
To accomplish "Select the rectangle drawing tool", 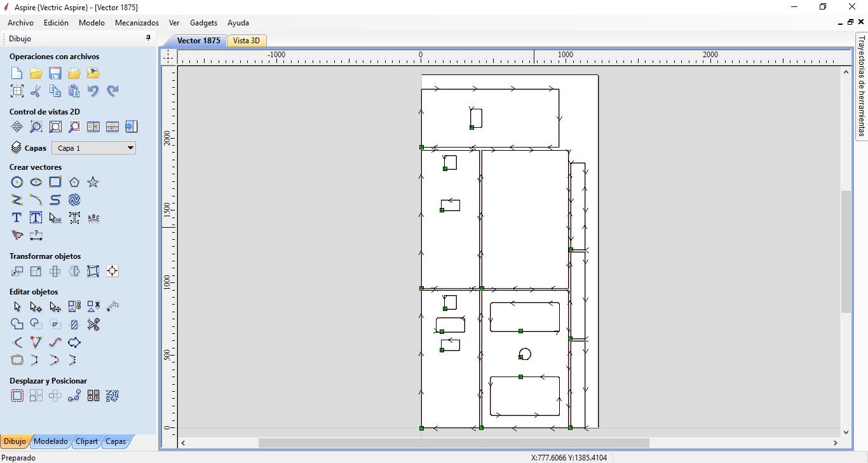I will coord(55,182).
